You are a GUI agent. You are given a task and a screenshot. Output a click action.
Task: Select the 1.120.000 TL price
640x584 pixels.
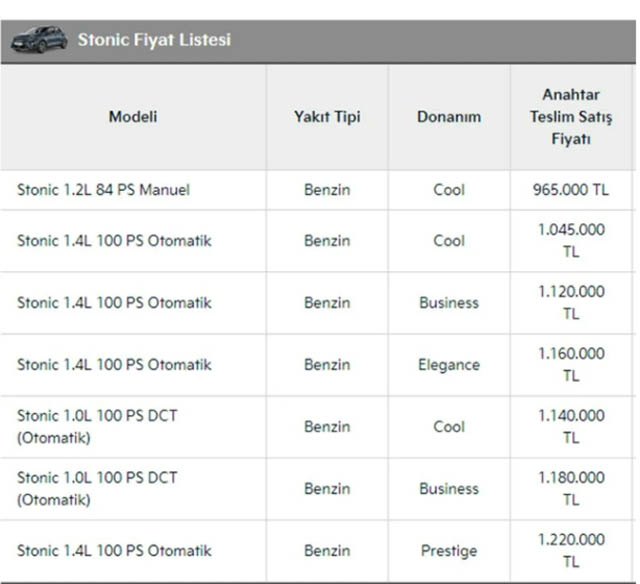click(571, 302)
